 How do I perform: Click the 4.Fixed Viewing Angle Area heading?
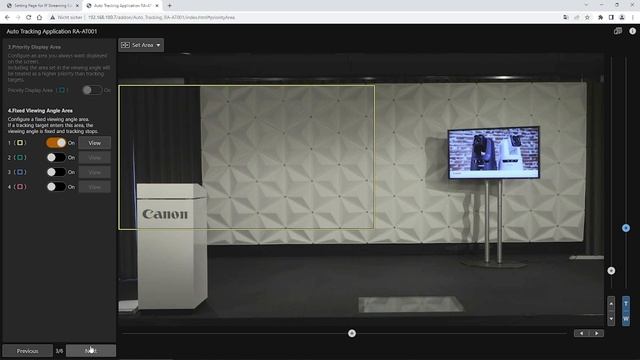point(40,111)
